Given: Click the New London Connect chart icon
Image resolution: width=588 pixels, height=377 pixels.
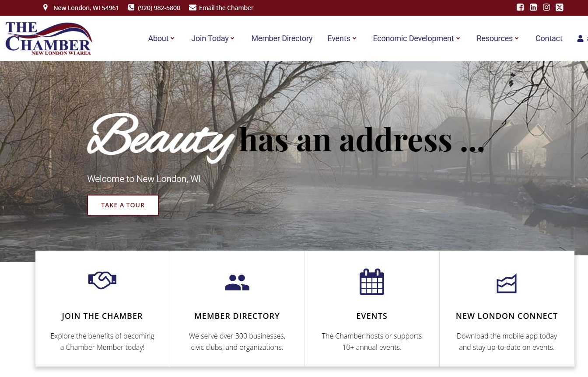Looking at the screenshot, I should click(507, 283).
